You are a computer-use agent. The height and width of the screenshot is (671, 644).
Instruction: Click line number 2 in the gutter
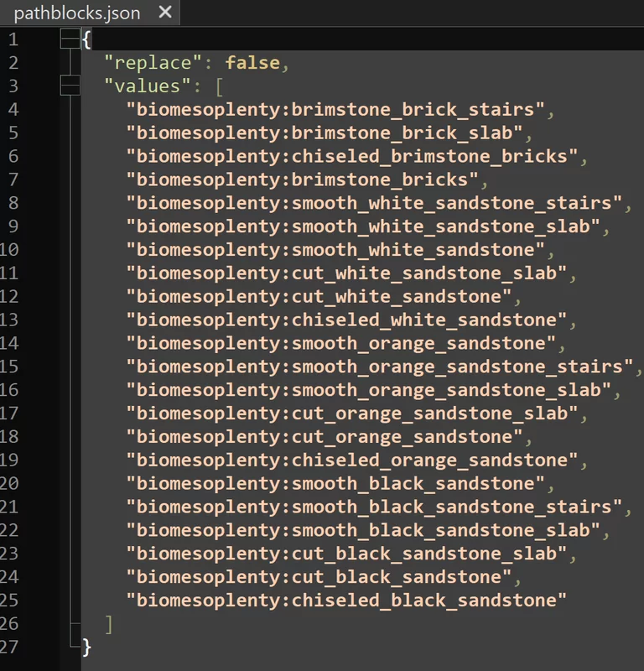13,63
